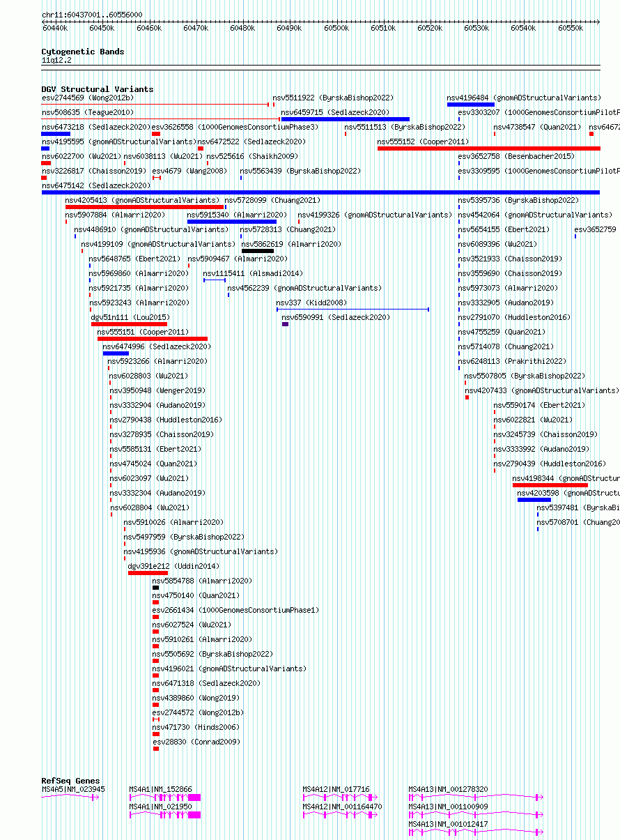Click the 60500k ruler position
The height and width of the screenshot is (840, 620).
tap(337, 28)
